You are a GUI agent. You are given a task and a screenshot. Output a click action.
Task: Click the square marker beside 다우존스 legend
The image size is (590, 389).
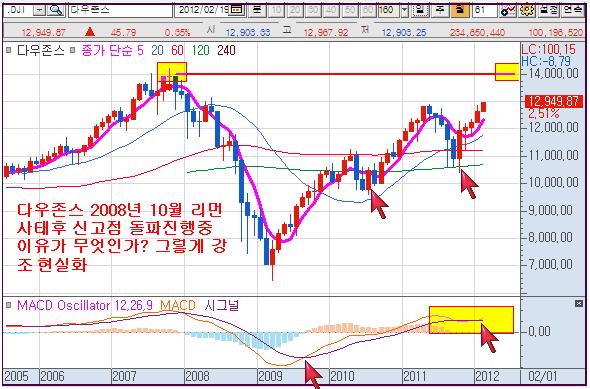point(9,50)
